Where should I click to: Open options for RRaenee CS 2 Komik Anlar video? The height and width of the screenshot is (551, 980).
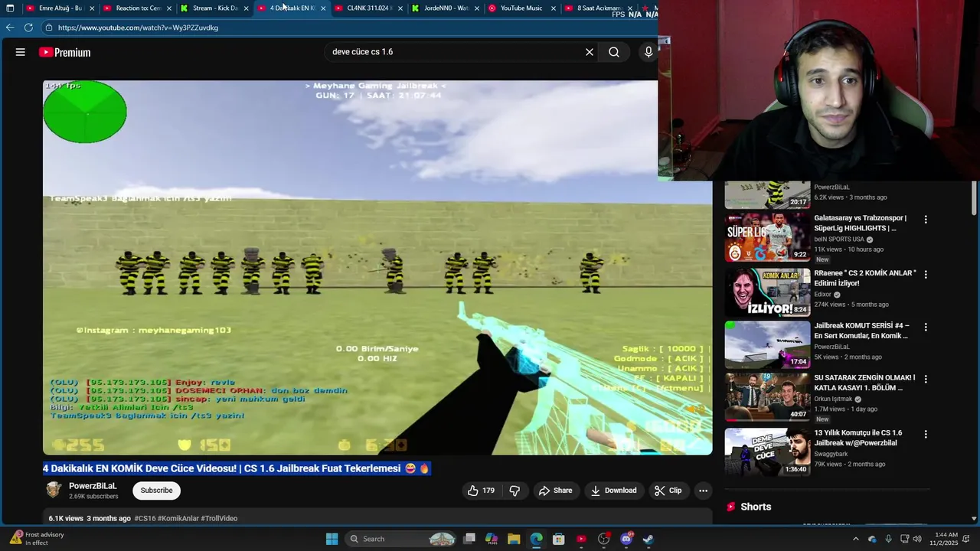coord(926,274)
